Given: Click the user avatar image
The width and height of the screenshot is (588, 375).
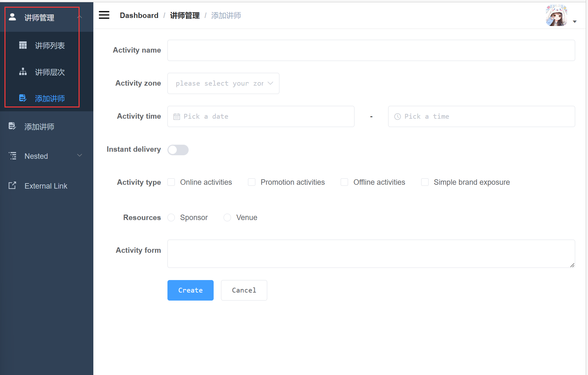Looking at the screenshot, I should click(557, 15).
